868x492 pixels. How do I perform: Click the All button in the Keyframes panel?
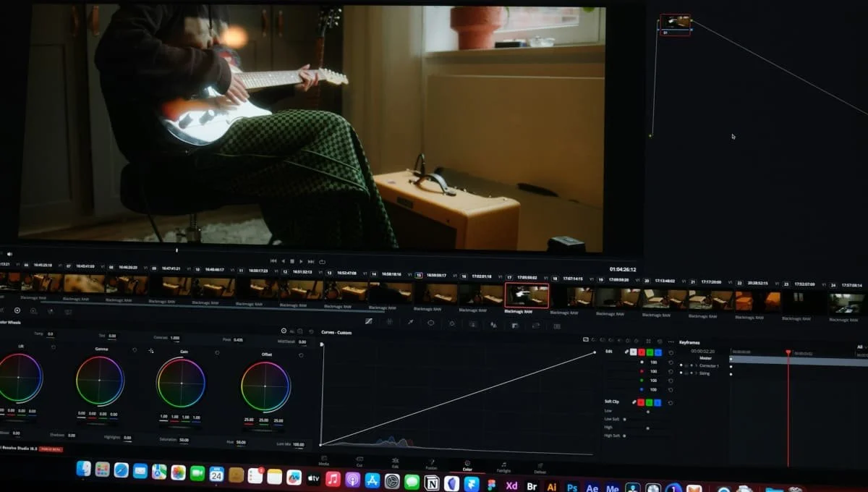pos(859,347)
